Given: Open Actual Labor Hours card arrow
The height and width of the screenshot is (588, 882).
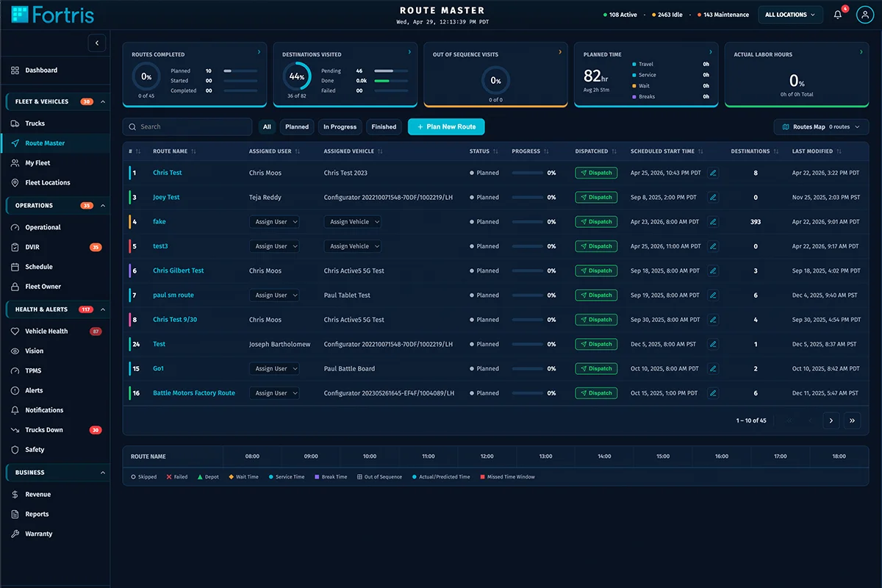Looking at the screenshot, I should (x=861, y=52).
